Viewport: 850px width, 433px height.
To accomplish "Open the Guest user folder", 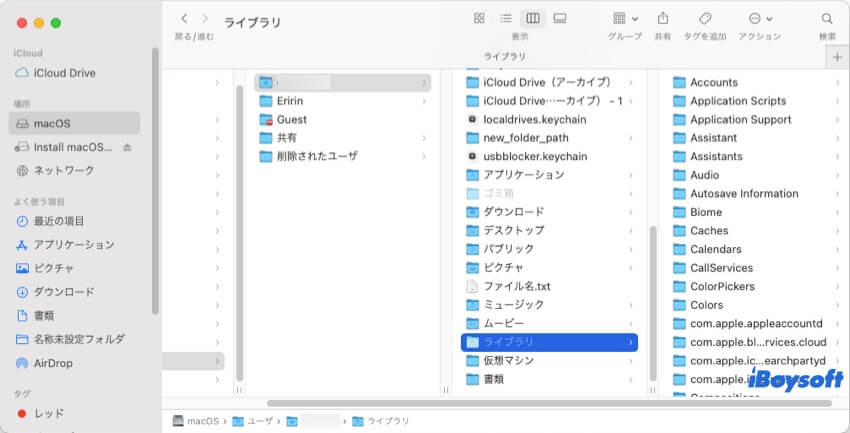I will (x=291, y=119).
